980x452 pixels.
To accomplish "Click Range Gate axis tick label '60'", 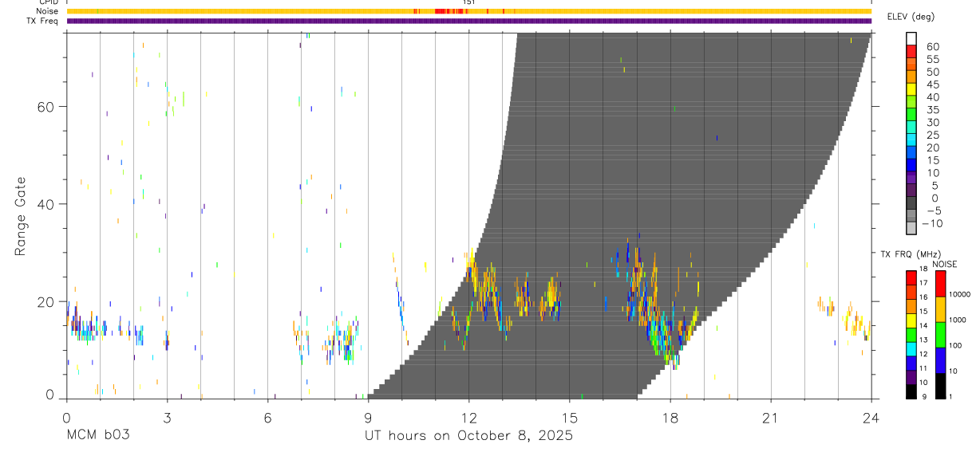I will click(x=45, y=107).
